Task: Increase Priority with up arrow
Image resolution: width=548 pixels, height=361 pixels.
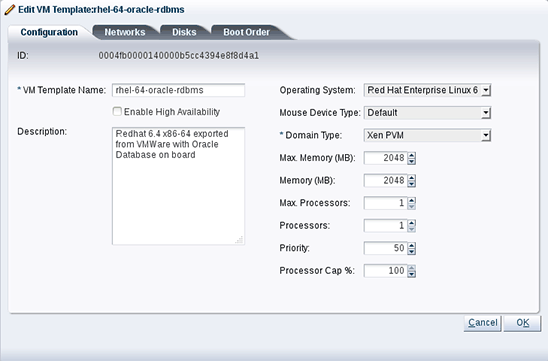Action: 412,245
